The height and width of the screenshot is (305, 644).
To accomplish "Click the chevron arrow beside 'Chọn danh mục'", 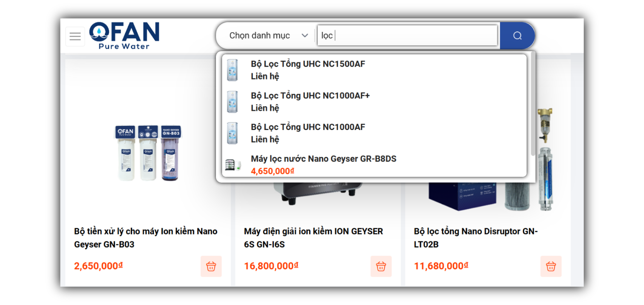I will tap(305, 36).
